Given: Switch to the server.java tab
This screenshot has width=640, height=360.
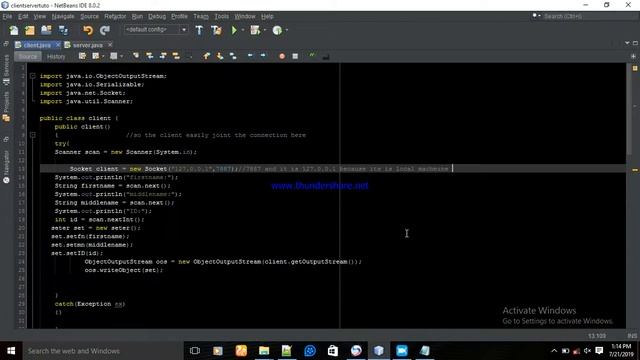Looking at the screenshot, I should (x=88, y=45).
